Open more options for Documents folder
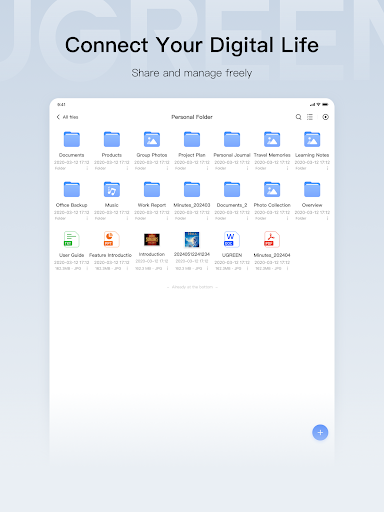384x512 pixels. (x=87, y=168)
